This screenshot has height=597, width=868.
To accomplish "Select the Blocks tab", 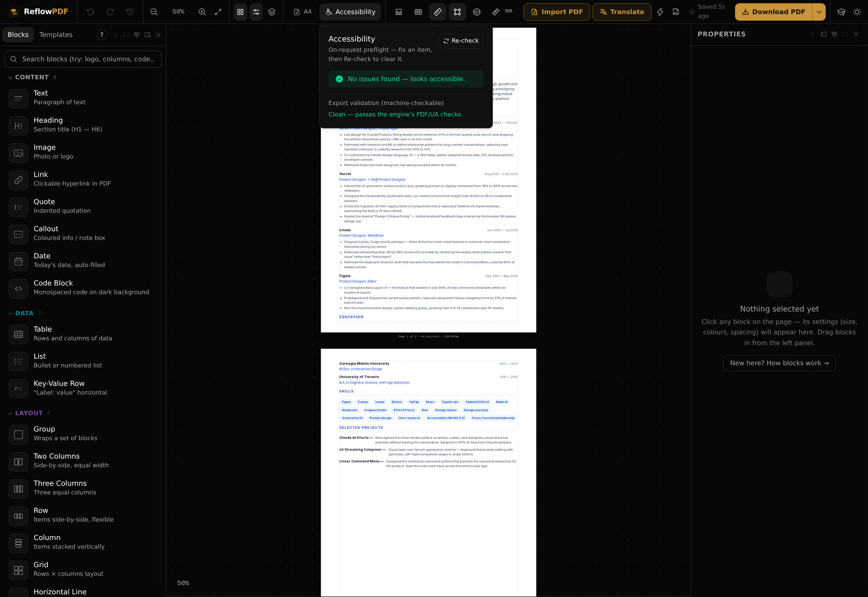I will click(18, 35).
